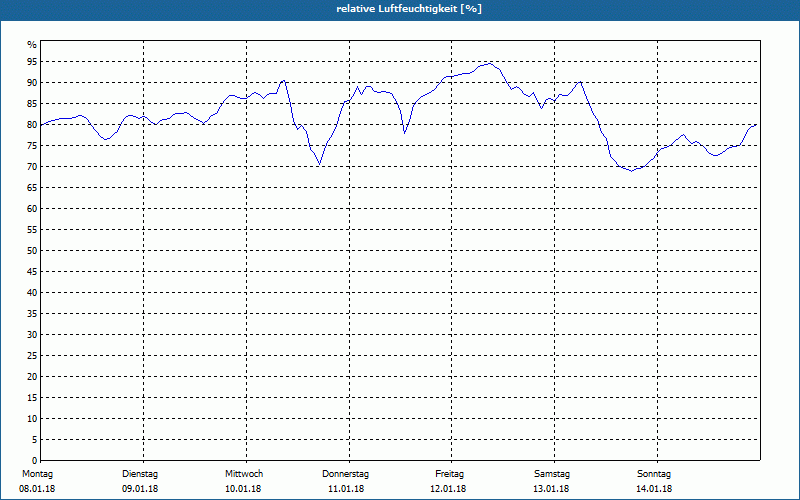The width and height of the screenshot is (800, 500).
Task: Select the Mittwoch day label
Action: point(244,474)
